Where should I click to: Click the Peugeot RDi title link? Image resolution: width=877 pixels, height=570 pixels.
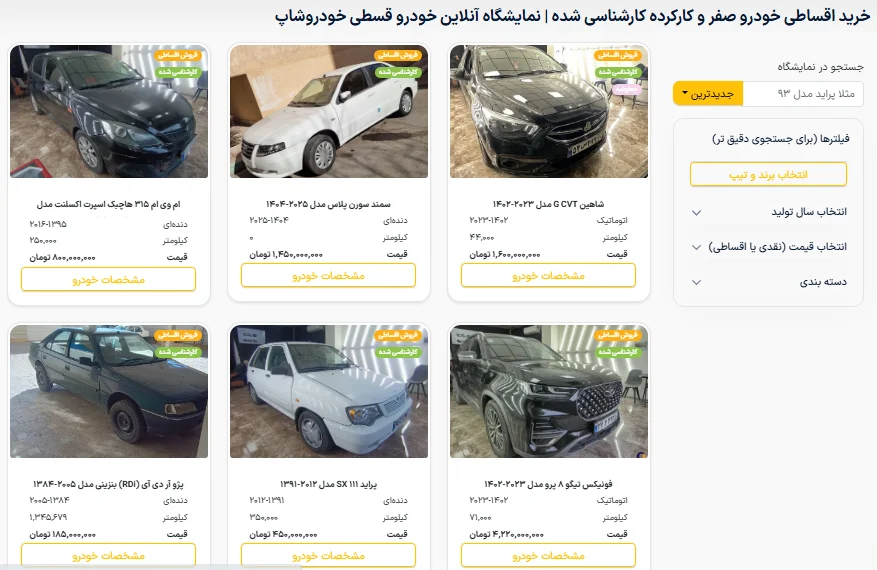[108, 484]
